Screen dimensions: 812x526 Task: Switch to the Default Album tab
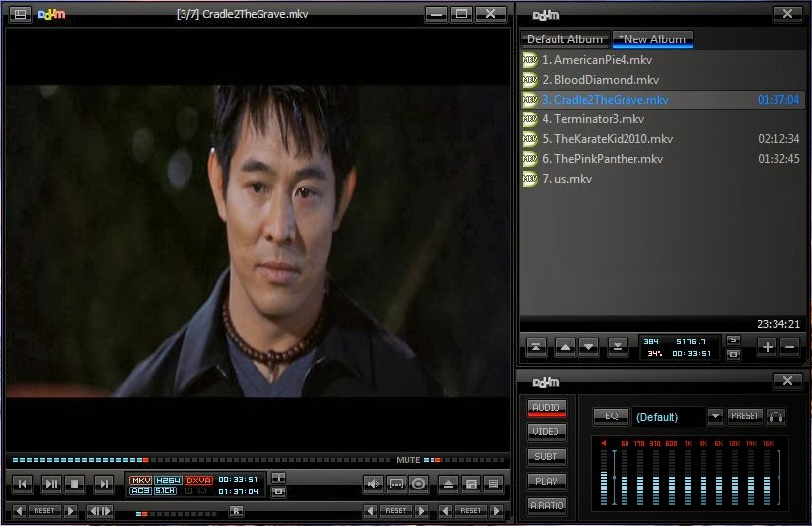click(x=564, y=39)
